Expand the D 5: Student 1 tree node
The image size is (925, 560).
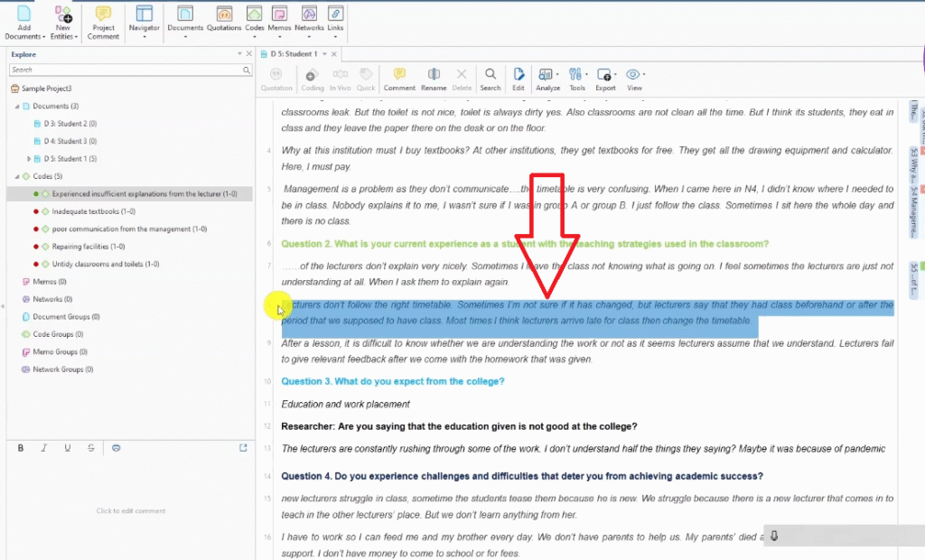[30, 159]
